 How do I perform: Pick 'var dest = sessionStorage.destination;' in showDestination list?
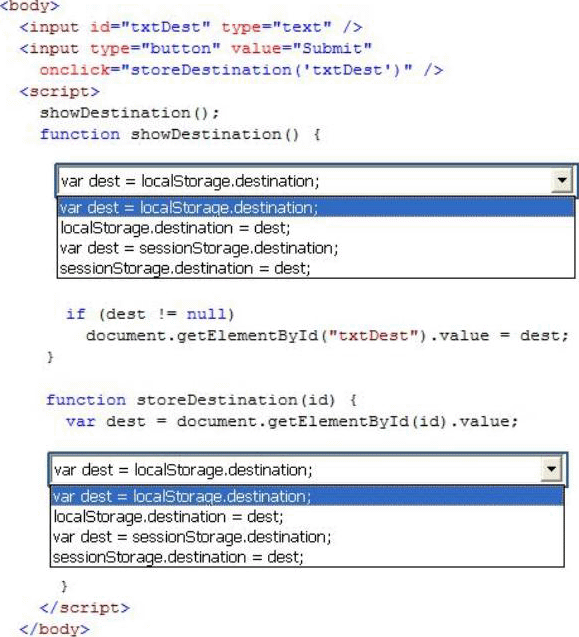coord(316,248)
